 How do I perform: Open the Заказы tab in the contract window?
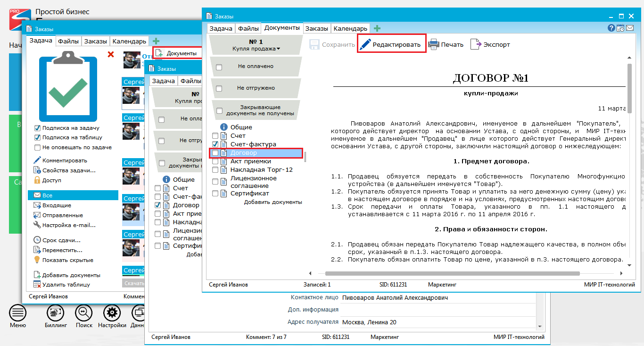[316, 28]
